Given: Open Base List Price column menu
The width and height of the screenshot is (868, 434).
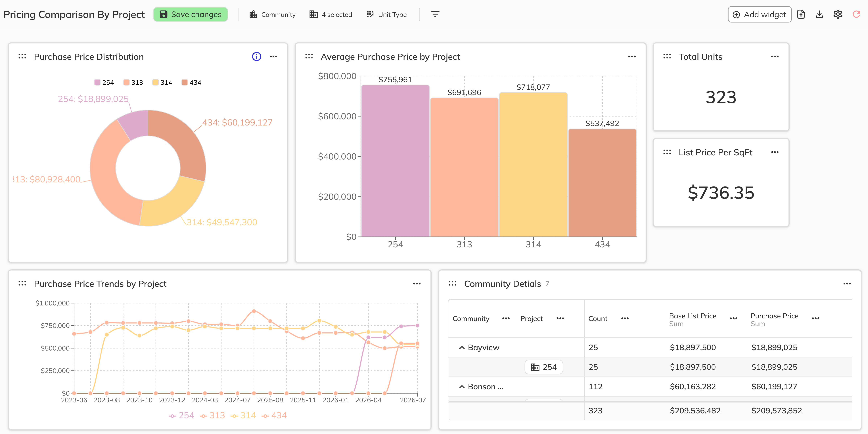Looking at the screenshot, I should click(x=734, y=319).
